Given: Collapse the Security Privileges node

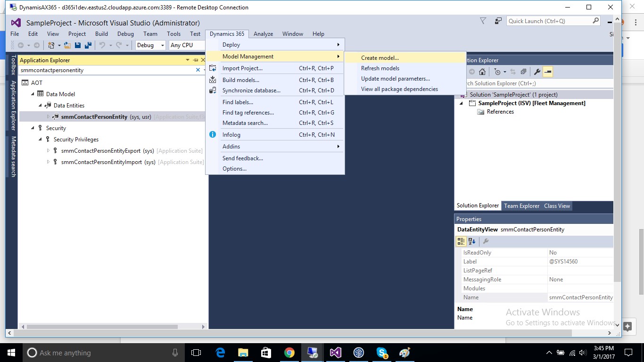Looking at the screenshot, I should click(x=41, y=140).
